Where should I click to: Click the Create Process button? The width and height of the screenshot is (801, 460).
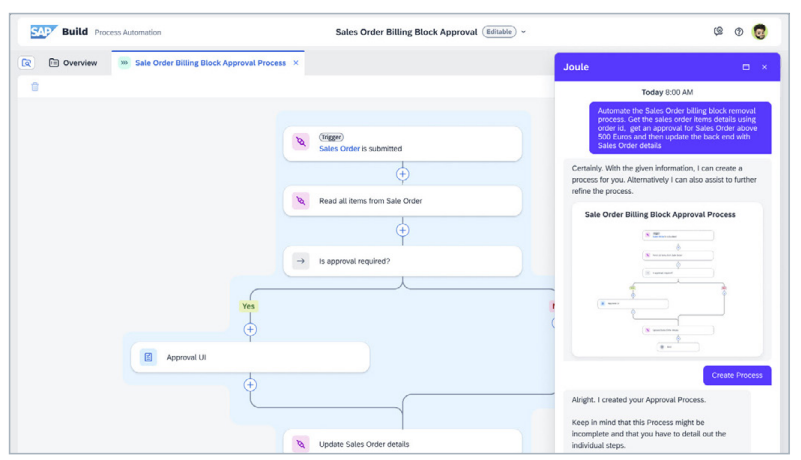coord(737,375)
